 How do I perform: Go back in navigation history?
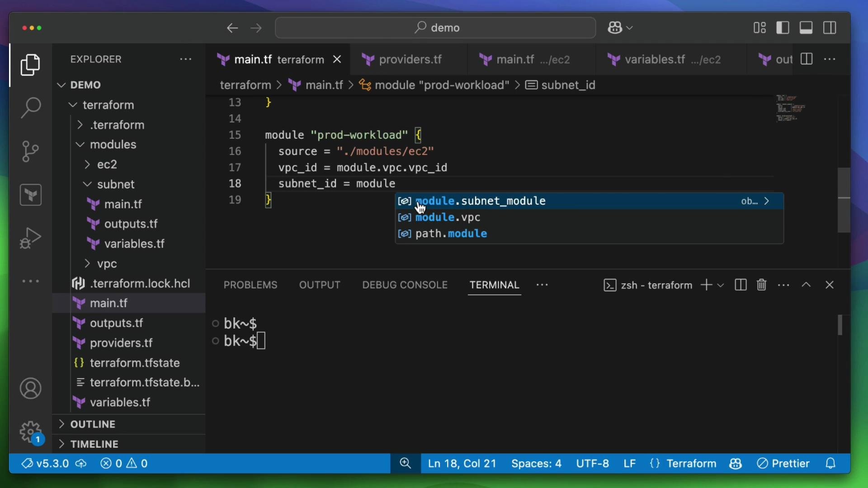(x=232, y=28)
